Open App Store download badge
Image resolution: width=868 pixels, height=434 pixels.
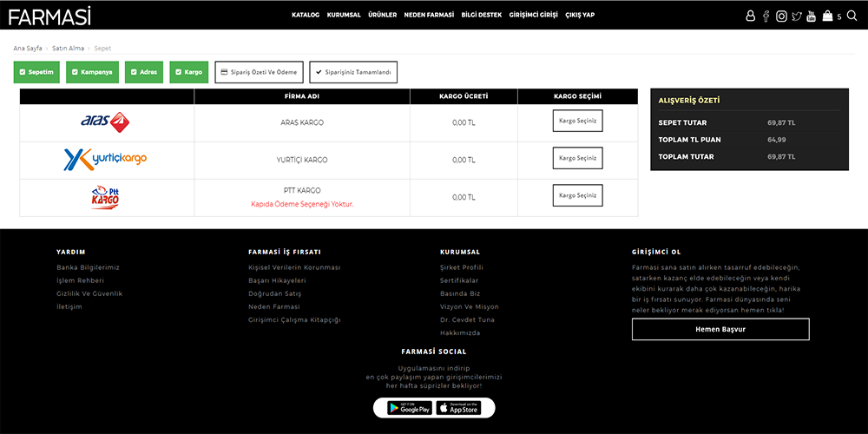click(x=459, y=408)
